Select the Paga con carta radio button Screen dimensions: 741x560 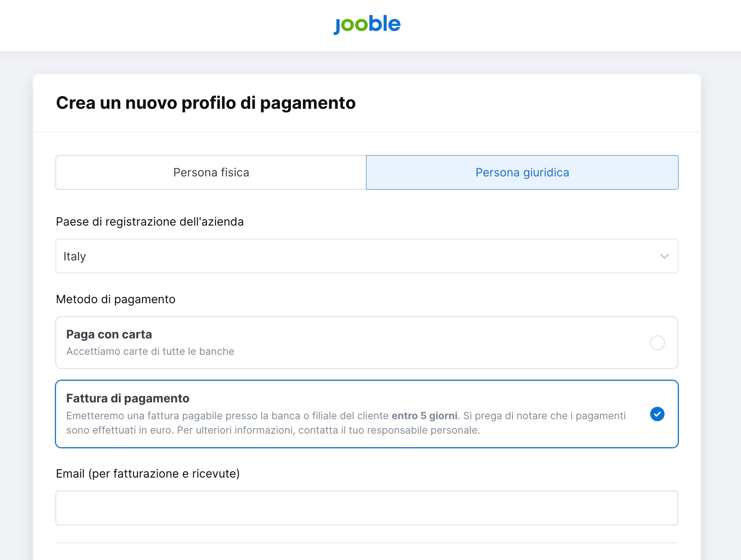coord(657,343)
